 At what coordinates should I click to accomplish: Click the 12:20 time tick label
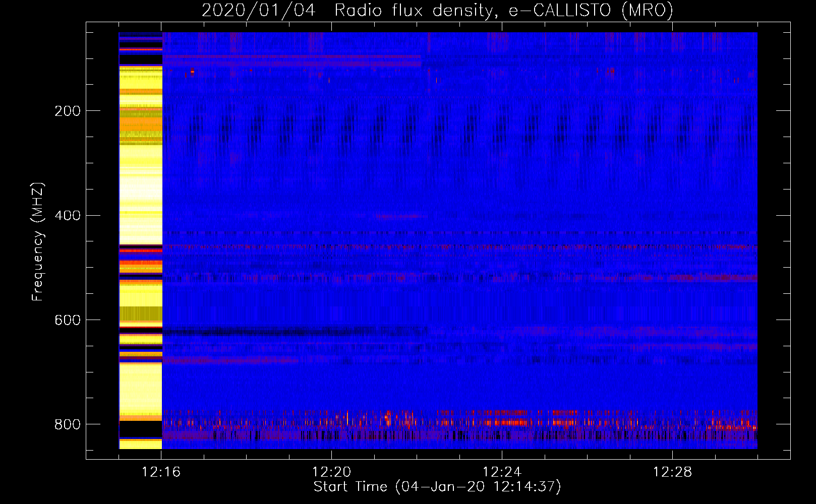coord(331,472)
